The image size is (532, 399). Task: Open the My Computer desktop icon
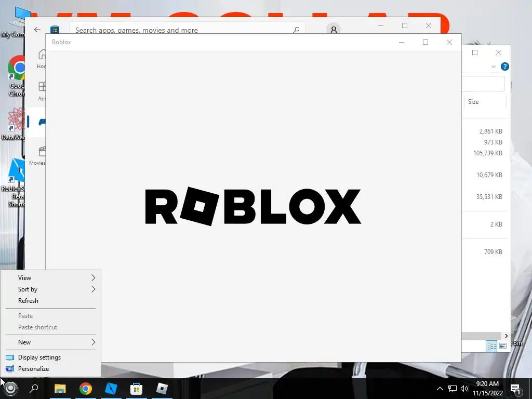tap(14, 22)
